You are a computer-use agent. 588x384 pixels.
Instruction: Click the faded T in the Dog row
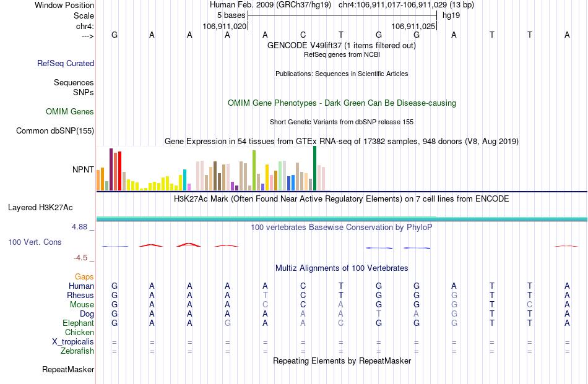click(379, 314)
